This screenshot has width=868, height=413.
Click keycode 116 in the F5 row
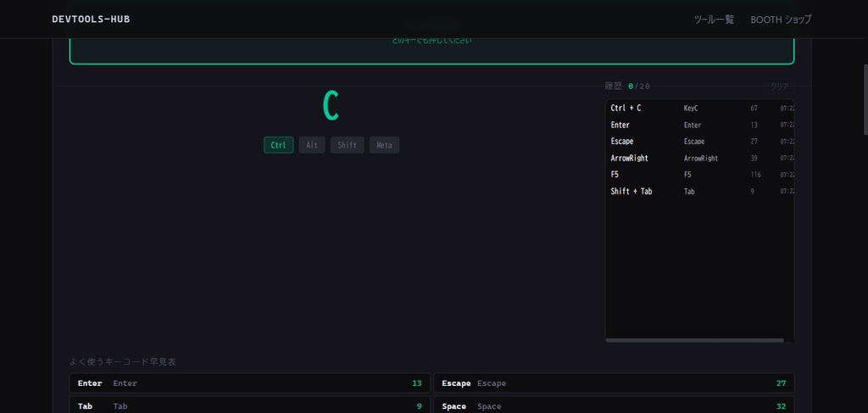[755, 175]
